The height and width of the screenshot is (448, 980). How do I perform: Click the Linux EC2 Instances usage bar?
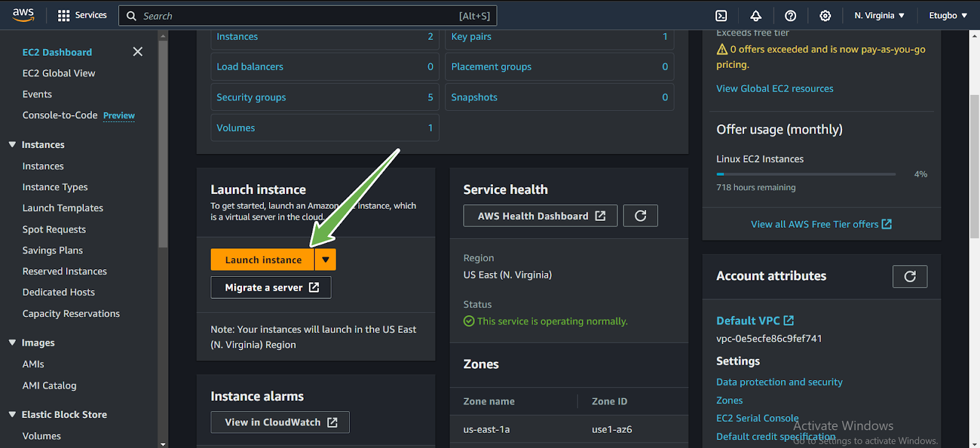pos(806,174)
